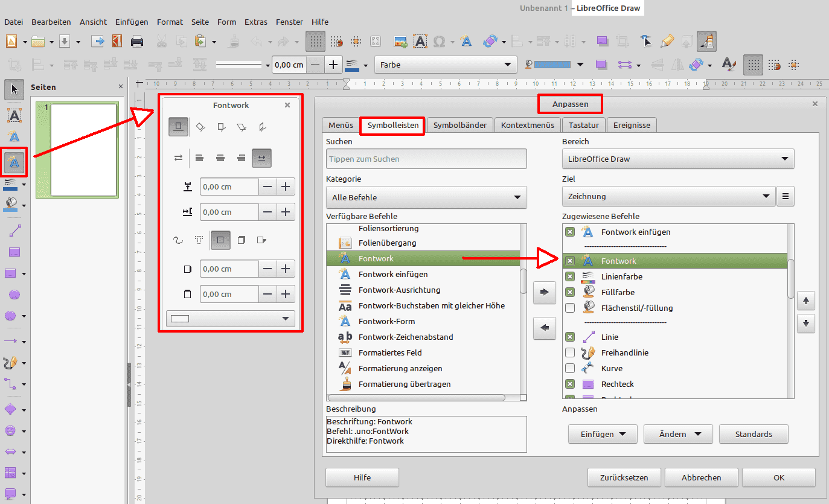Viewport: 829px width, 504px height.
Task: Open the Einfügen dropdown button
Action: point(602,434)
